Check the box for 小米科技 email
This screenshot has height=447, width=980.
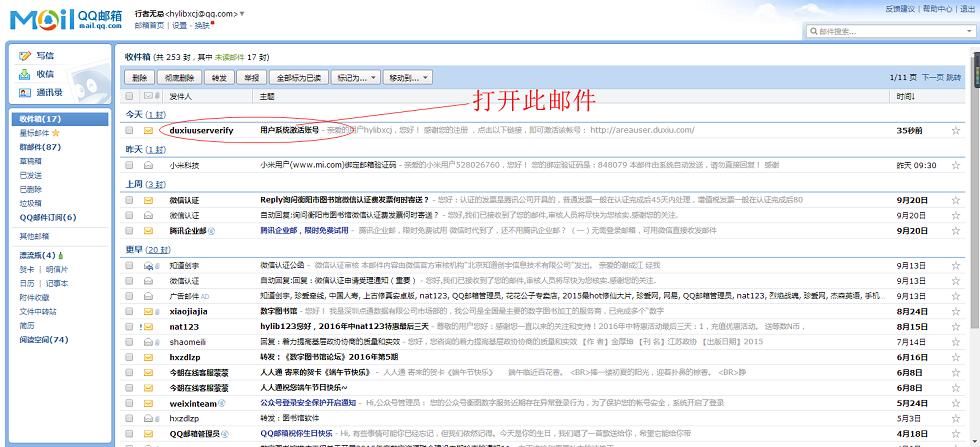(x=129, y=166)
